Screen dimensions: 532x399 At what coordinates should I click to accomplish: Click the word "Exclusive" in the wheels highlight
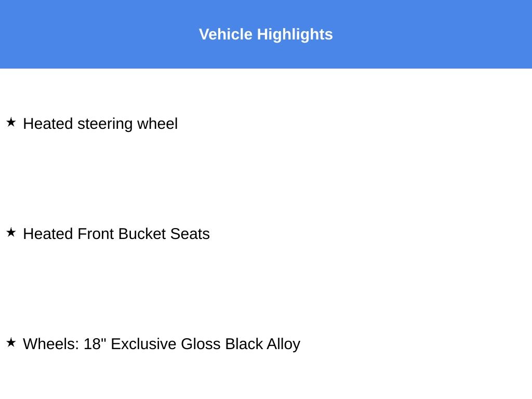143,344
